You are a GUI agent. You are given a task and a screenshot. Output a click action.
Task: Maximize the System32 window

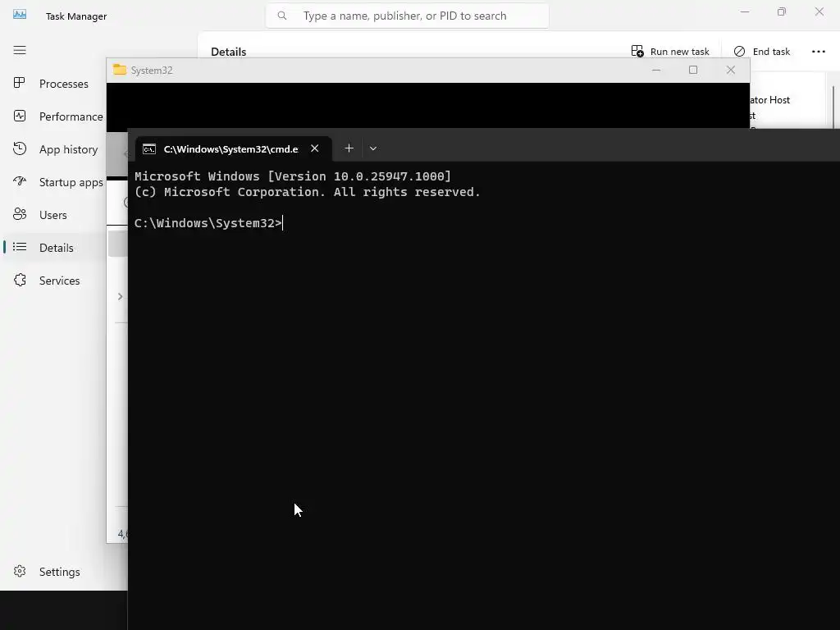point(693,71)
